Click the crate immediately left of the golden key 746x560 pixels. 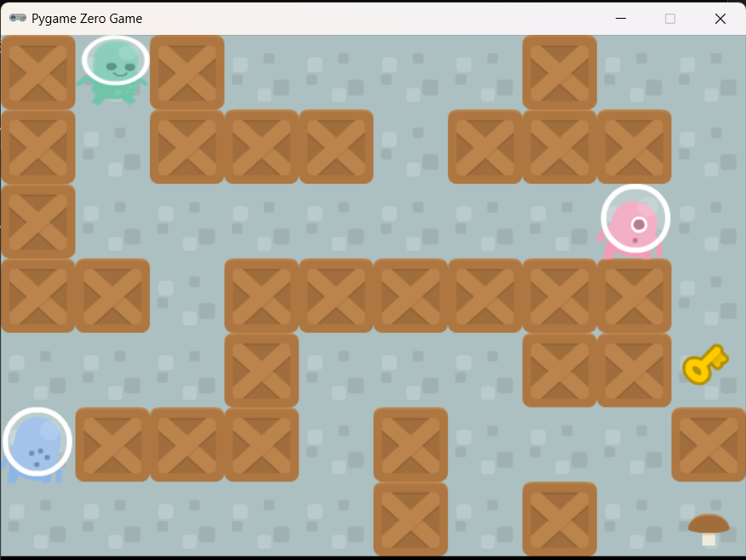[x=634, y=370]
